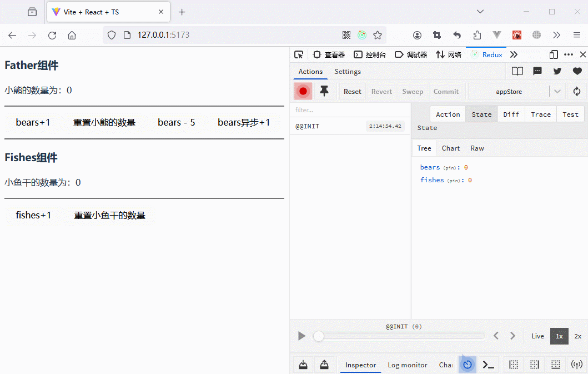This screenshot has width=588, height=374.
Task: Pause recording with the red record button
Action: coord(303,91)
